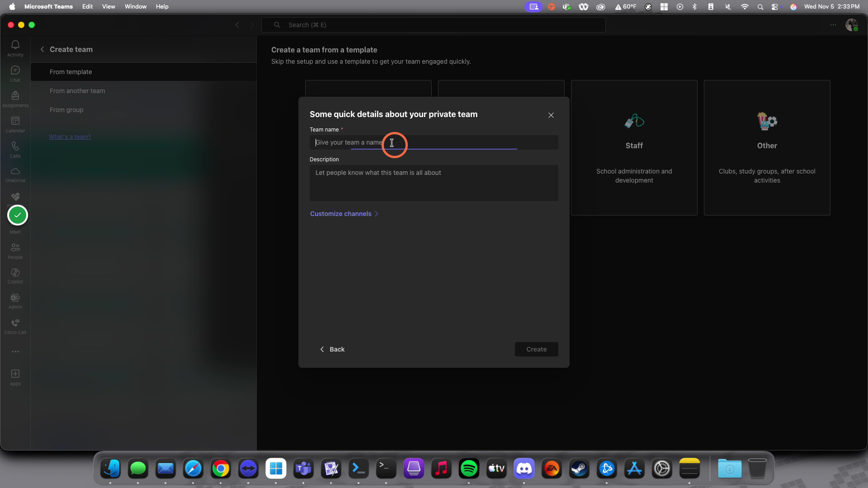Open App Store from the Dock
The height and width of the screenshot is (488, 868).
(x=634, y=469)
